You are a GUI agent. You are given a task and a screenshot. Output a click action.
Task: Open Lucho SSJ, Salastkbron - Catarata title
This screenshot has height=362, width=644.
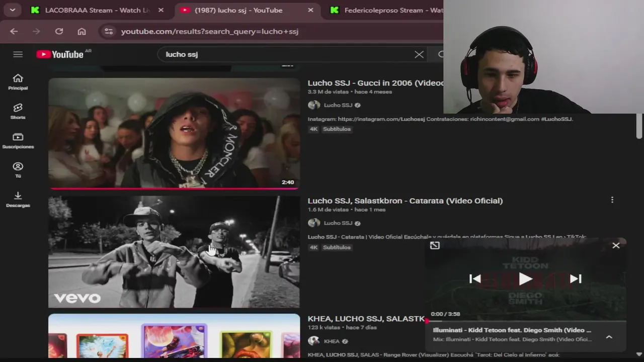[x=405, y=201]
